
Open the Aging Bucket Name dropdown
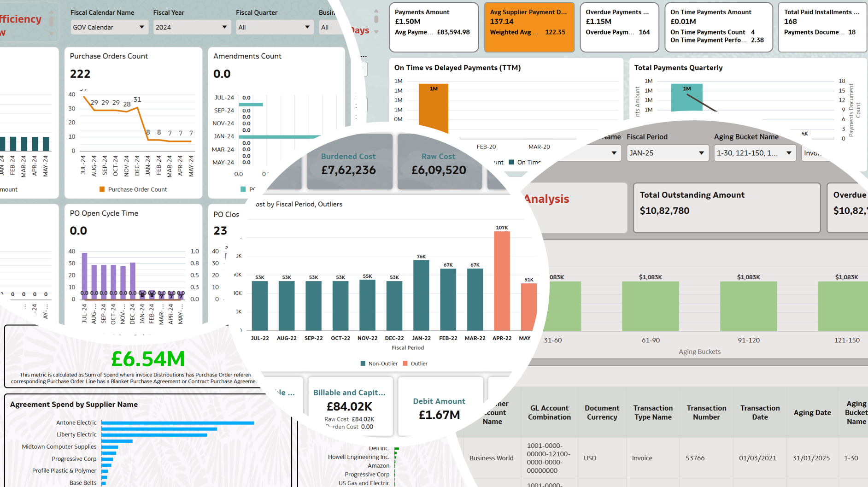[x=754, y=153]
